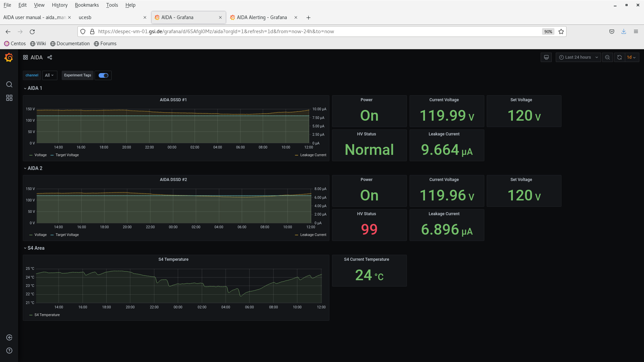Open the Dashboards grid icon in sidebar

[9, 98]
